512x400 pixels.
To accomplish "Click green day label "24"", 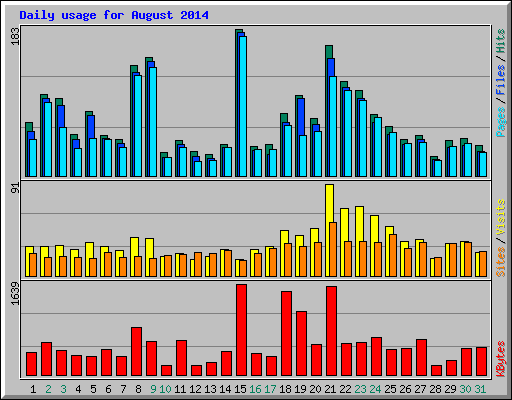I will tap(375, 389).
